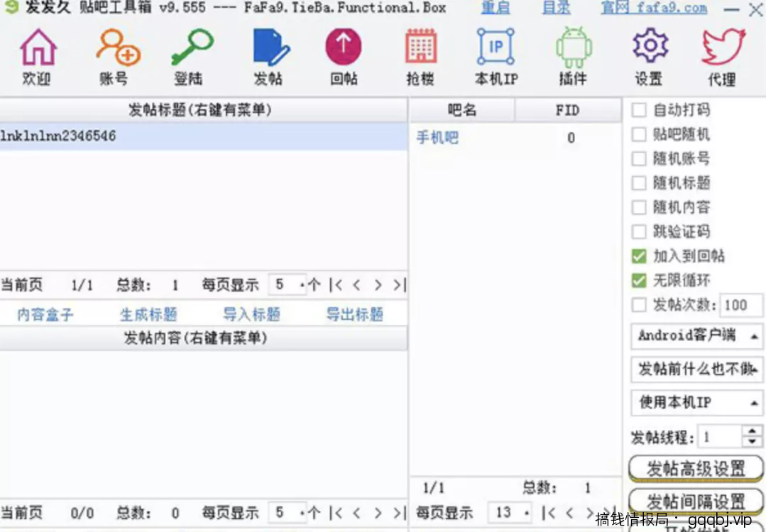Expand the 发帖前什么也不做 dropdown

pyautogui.click(x=696, y=370)
